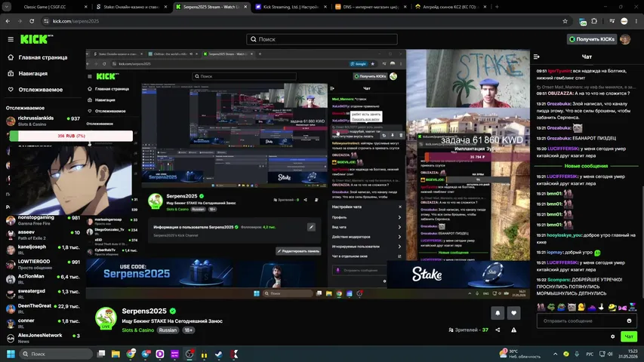Open chat settings gear icon
The height and width of the screenshot is (362, 644).
(613, 336)
